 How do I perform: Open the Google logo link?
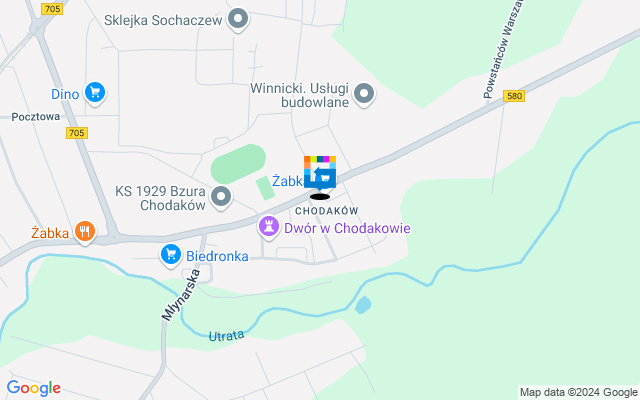point(33,388)
